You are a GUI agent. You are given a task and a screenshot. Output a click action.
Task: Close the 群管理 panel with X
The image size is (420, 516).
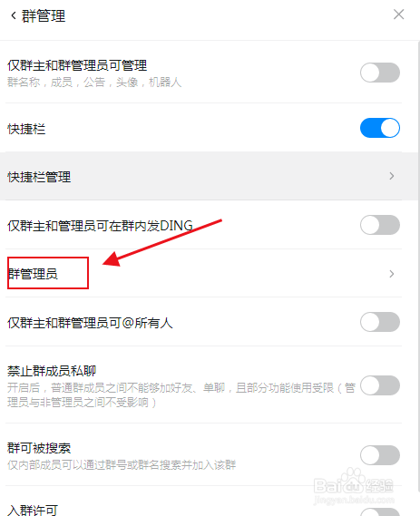[x=398, y=15]
